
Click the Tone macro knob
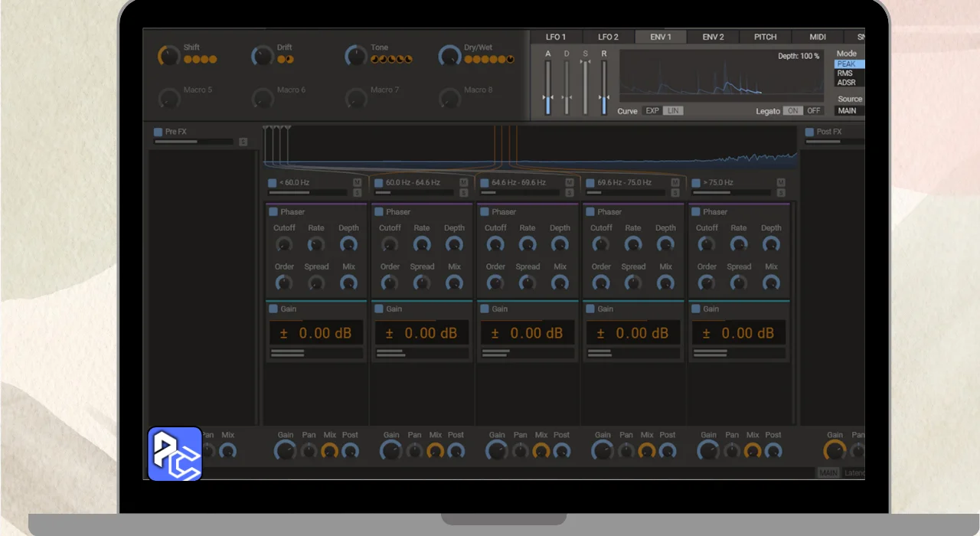pyautogui.click(x=355, y=56)
